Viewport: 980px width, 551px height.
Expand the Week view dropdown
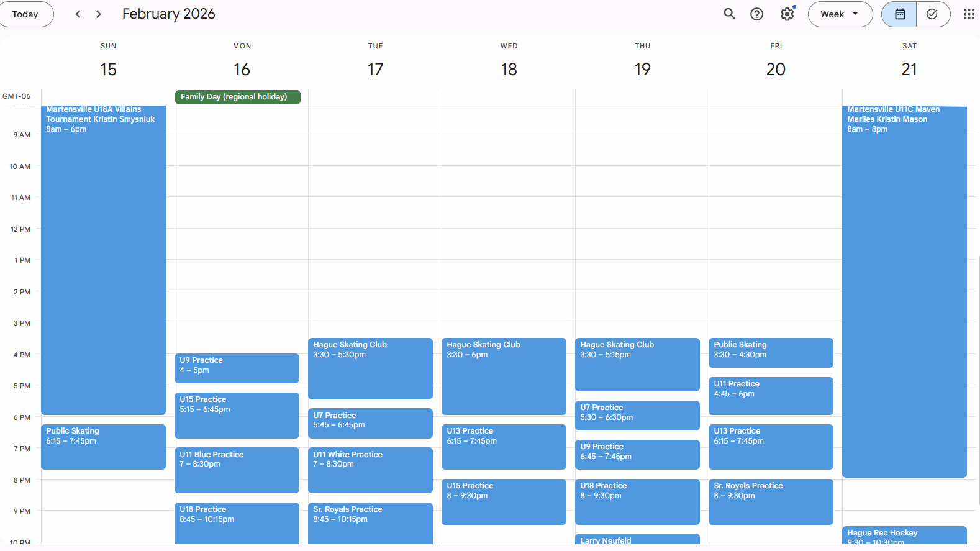coord(840,14)
